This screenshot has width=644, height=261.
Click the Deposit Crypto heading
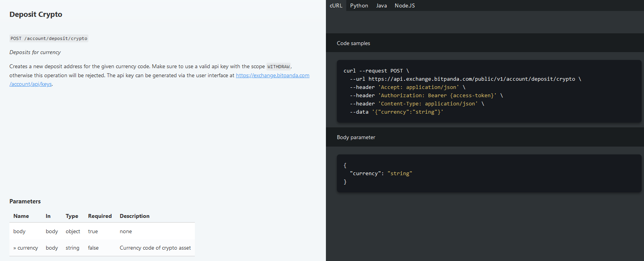(x=36, y=14)
